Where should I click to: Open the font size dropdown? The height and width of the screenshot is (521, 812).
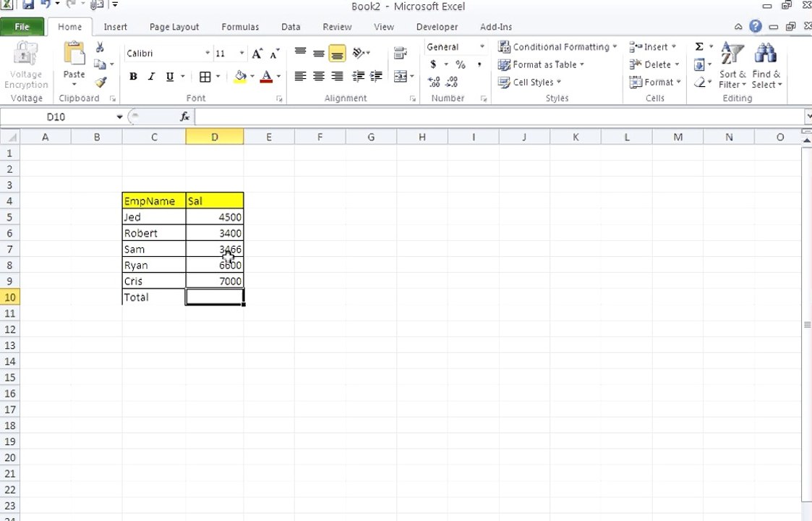[x=242, y=54]
